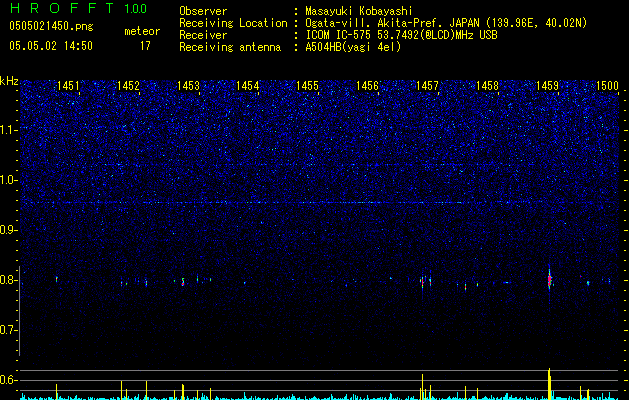Image resolution: width=629 pixels, height=400 pixels.
Task: Click the observer name Masayuki Kobayashi
Action: 359,11
